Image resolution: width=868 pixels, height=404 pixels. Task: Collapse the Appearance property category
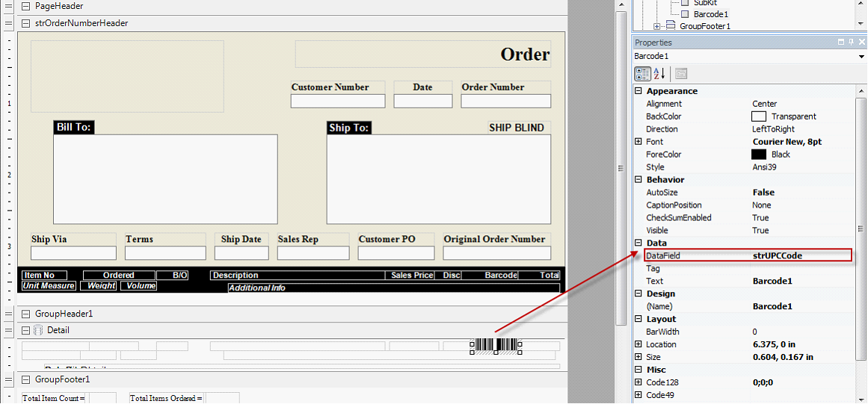[x=638, y=91]
